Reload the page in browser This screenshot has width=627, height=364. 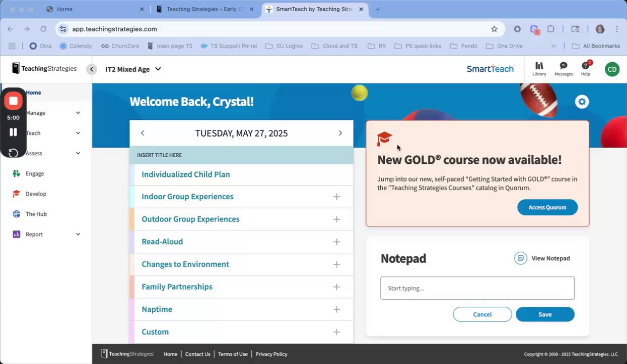[x=43, y=29]
